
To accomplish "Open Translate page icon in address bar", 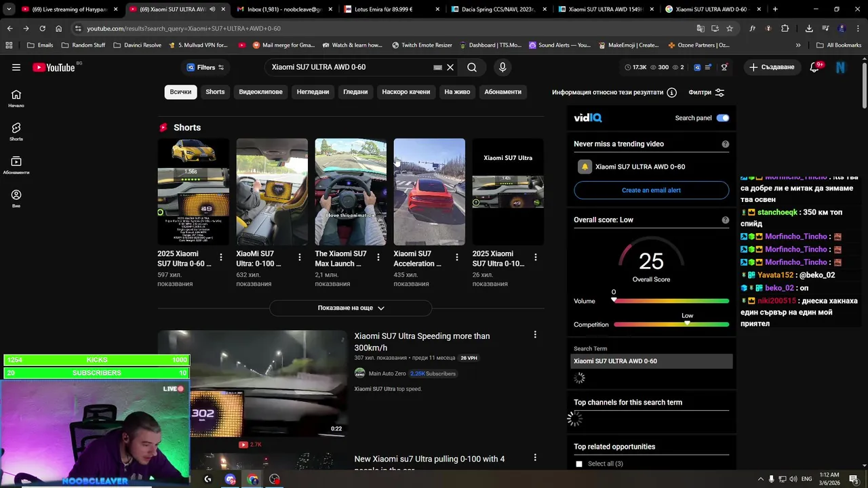I will tap(701, 28).
